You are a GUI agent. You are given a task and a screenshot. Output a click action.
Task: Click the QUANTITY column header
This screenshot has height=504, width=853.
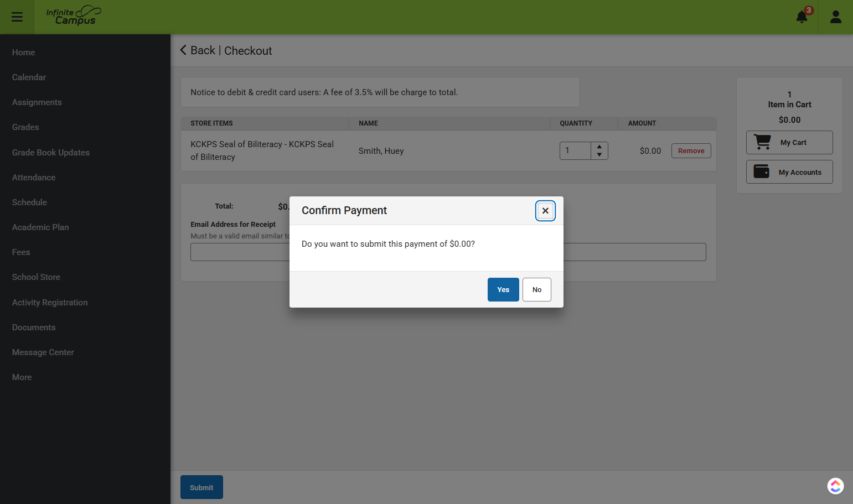pyautogui.click(x=576, y=123)
